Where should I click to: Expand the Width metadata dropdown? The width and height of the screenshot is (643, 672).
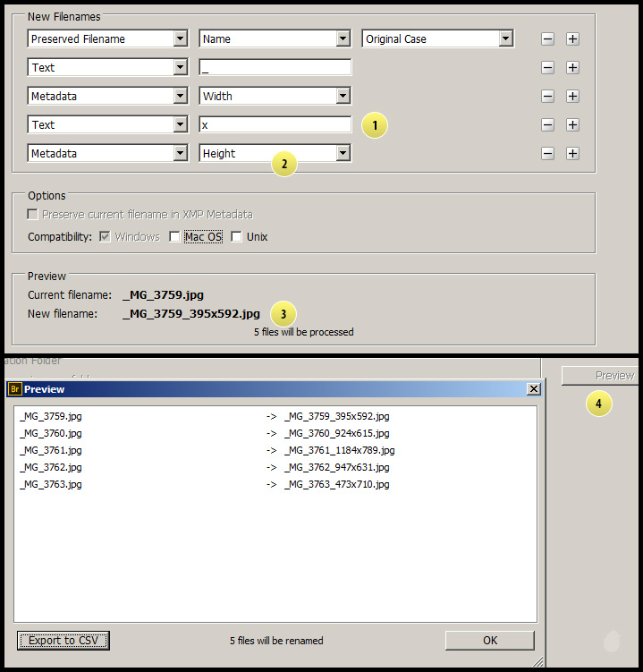click(x=343, y=97)
